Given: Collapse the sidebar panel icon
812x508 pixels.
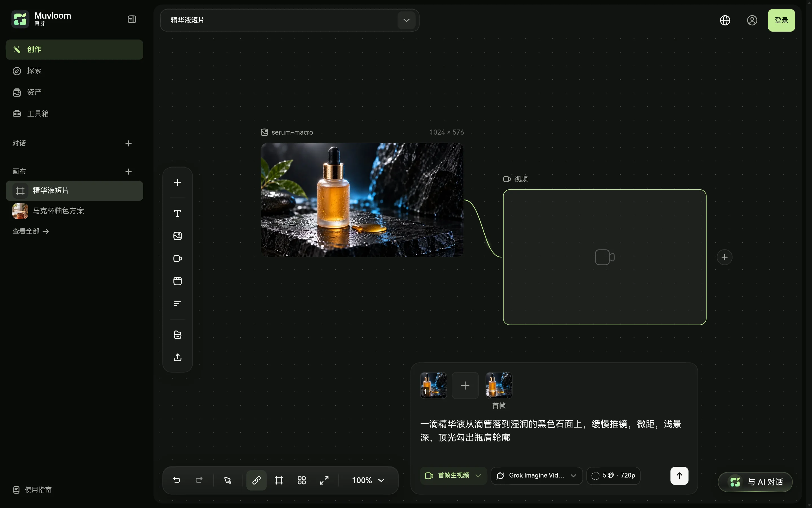Looking at the screenshot, I should [132, 19].
